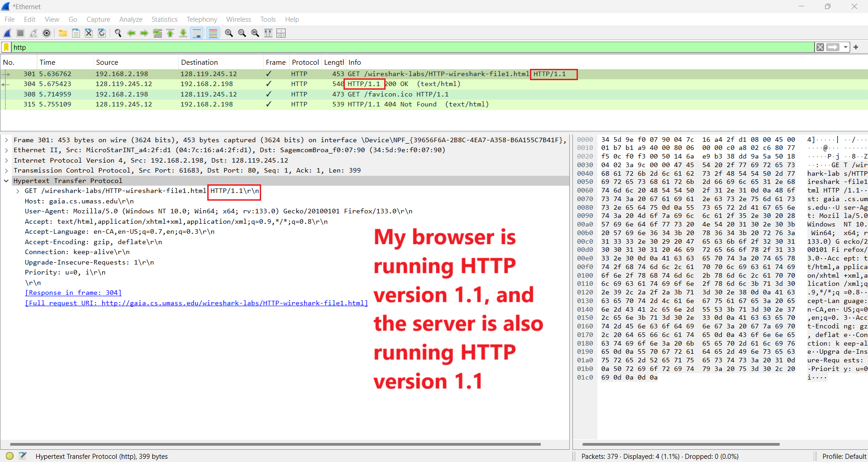
Task: Clear the display filter
Action: [x=820, y=47]
